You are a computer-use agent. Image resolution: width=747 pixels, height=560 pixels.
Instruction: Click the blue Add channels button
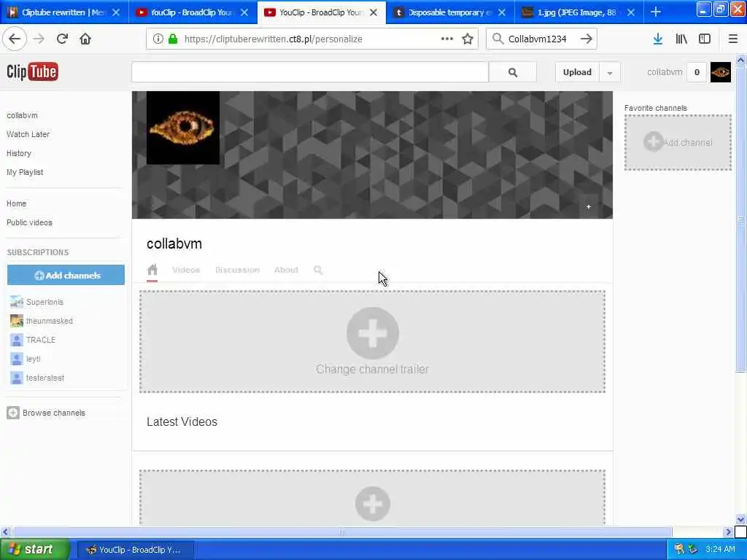[x=66, y=275]
